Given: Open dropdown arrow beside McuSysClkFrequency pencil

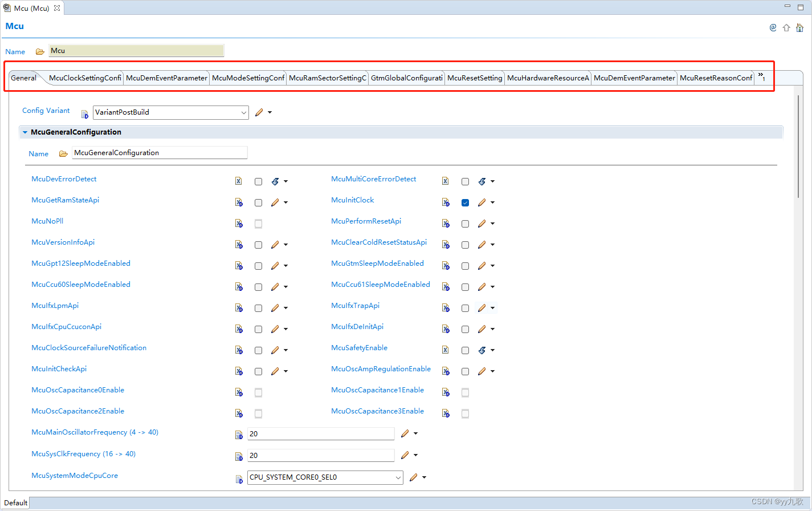Looking at the screenshot, I should pyautogui.click(x=415, y=455).
